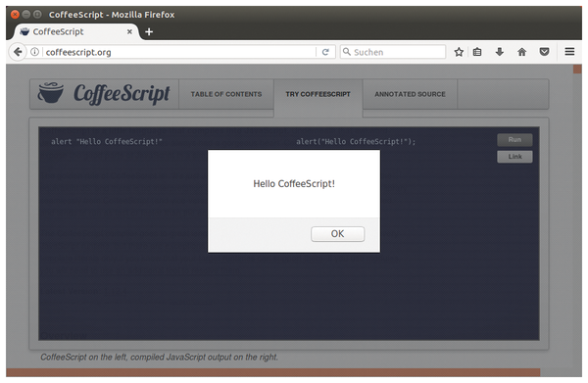
Task: Open a new tab with plus button
Action: coord(149,32)
